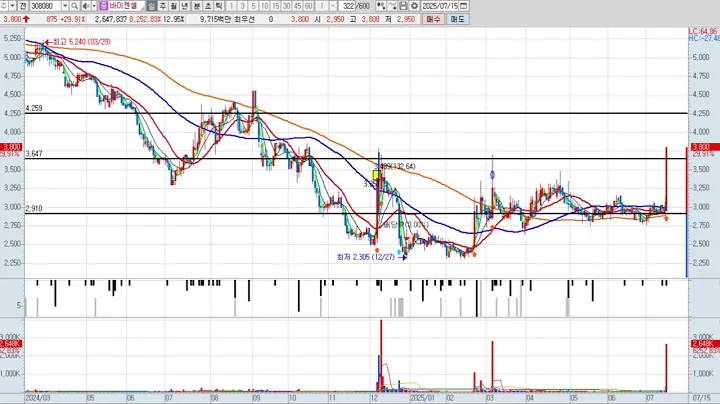720x404 pixels.
Task: Click the yellow box marker on December candle
Action: point(376,175)
